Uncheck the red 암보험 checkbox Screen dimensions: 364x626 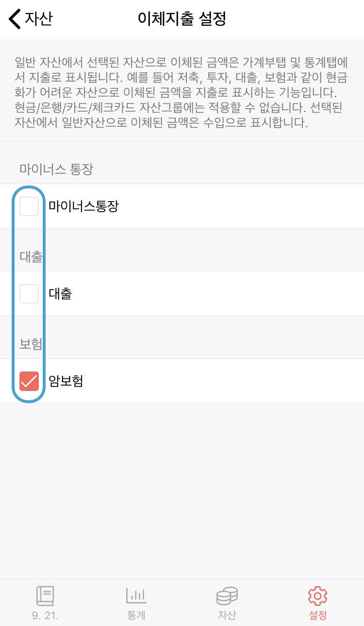(29, 381)
